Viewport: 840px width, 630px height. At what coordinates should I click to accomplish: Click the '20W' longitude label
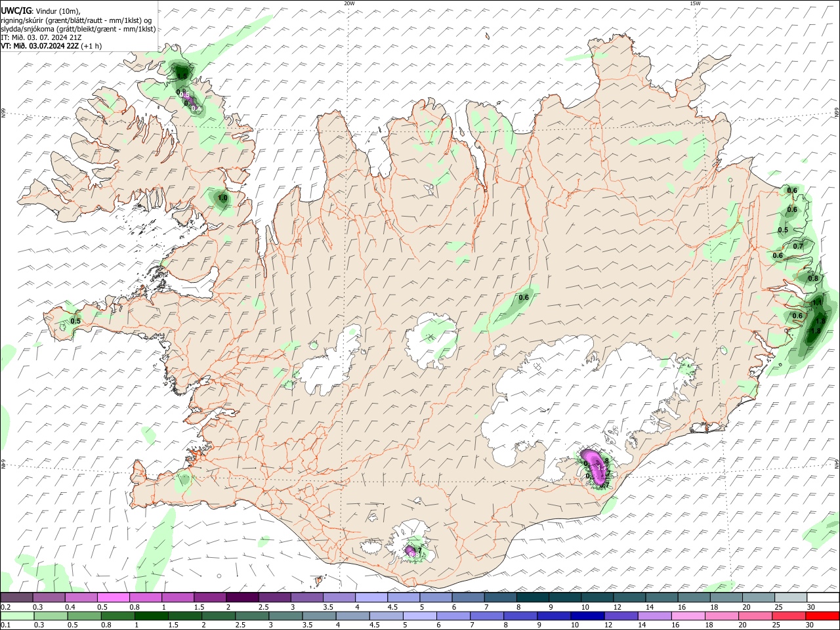pos(349,3)
